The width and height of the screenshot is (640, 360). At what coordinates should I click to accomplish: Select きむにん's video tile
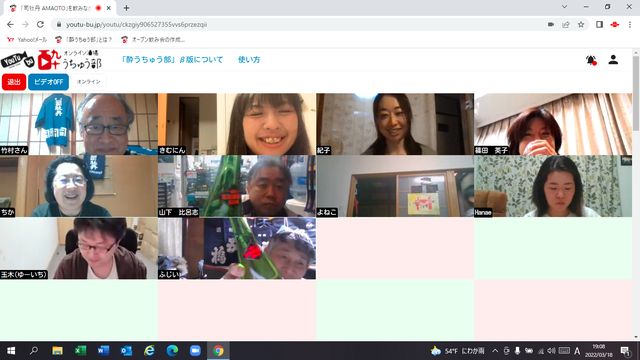pos(237,124)
